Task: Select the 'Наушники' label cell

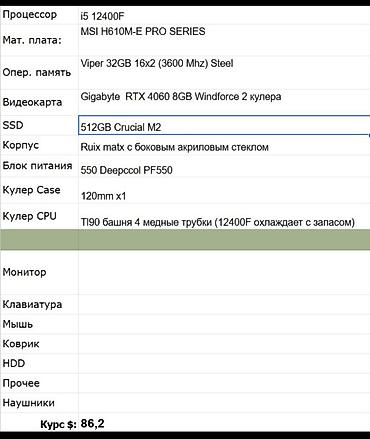Action: coord(39,403)
